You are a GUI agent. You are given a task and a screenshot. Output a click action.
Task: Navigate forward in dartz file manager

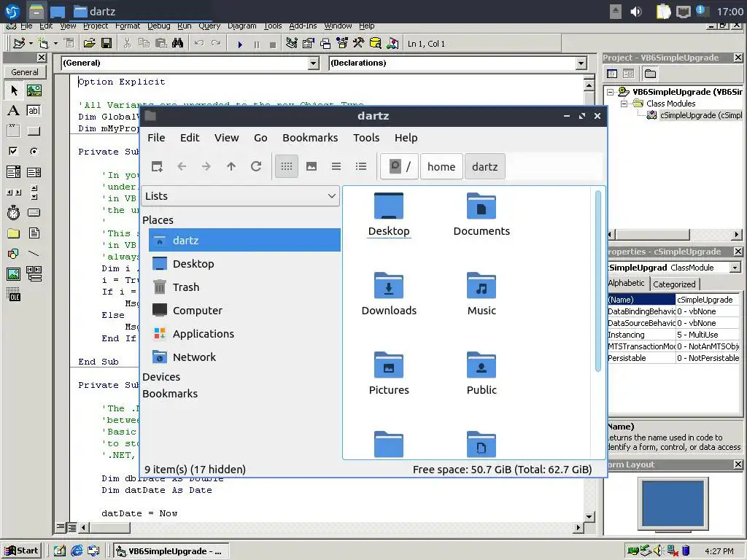206,166
